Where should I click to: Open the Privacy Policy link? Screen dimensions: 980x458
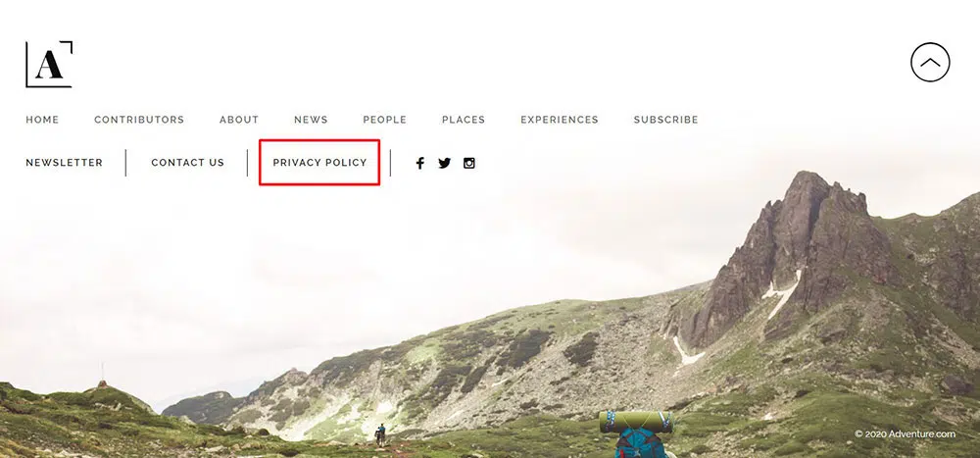pyautogui.click(x=319, y=163)
